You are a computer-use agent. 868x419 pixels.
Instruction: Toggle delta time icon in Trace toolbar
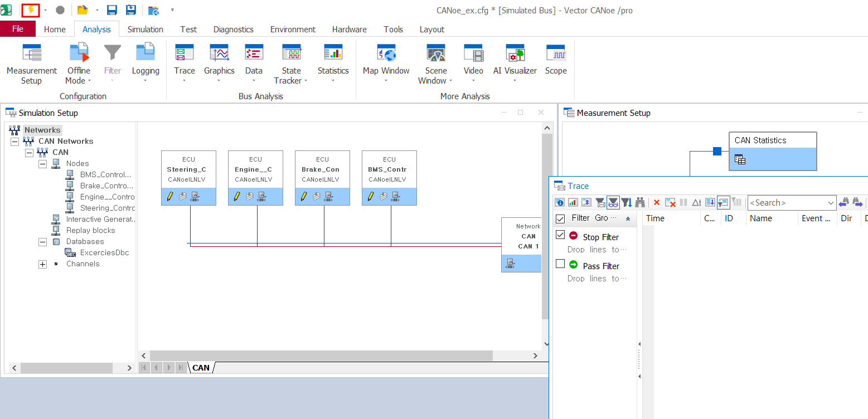pos(696,203)
